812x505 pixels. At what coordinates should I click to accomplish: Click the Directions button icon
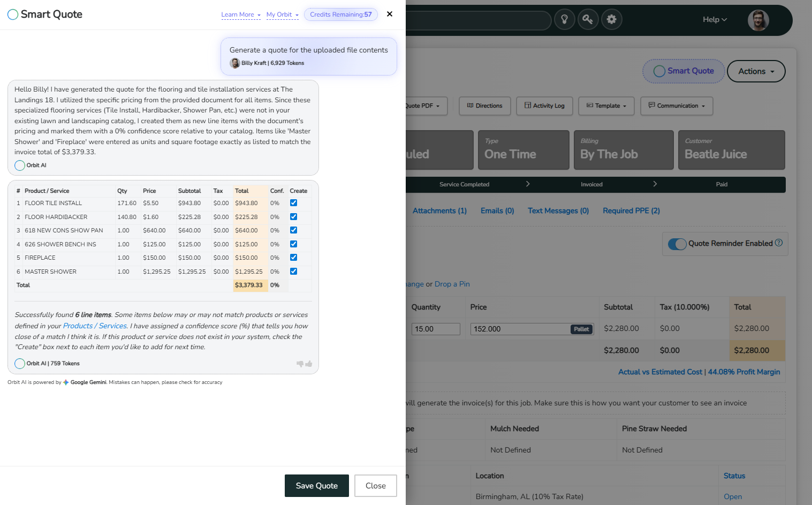point(469,105)
